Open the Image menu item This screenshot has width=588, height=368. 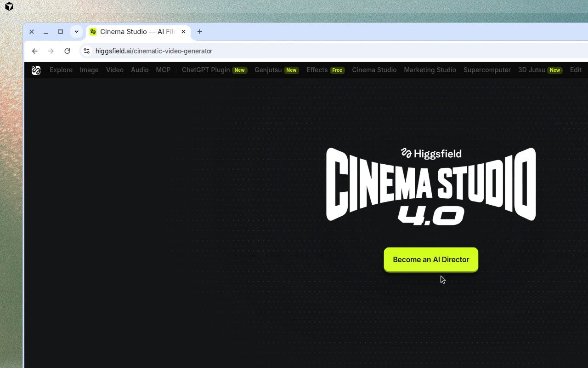(89, 70)
